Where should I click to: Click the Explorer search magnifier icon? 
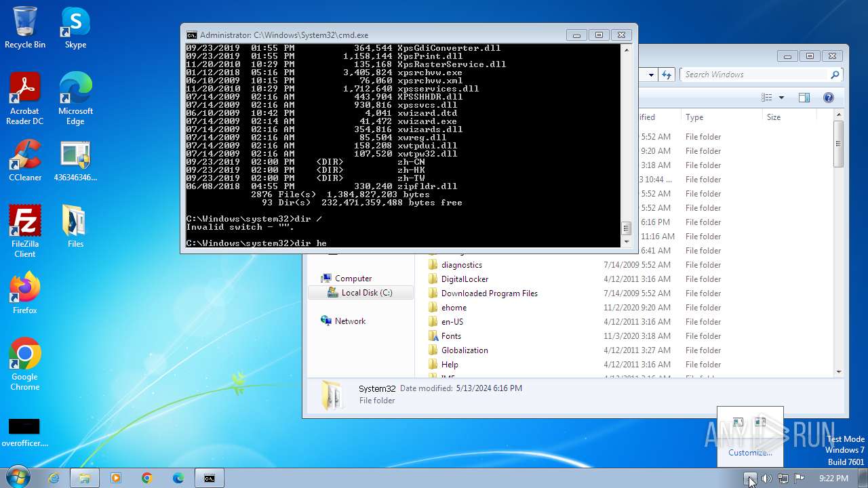[x=835, y=75]
